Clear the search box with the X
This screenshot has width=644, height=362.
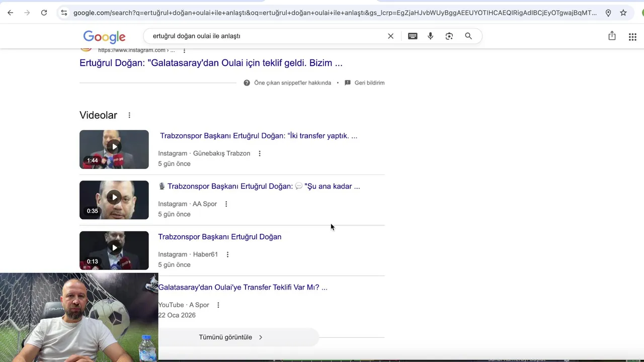[390, 36]
